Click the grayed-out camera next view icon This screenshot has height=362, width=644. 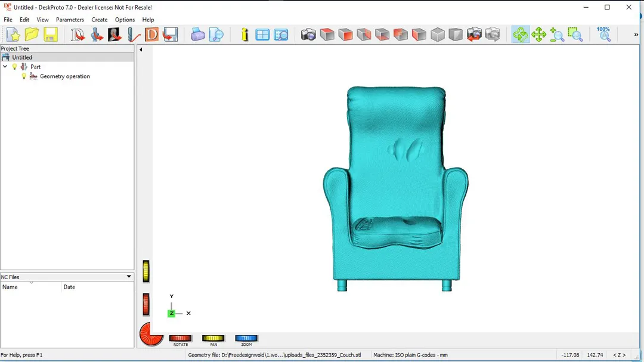tap(493, 35)
